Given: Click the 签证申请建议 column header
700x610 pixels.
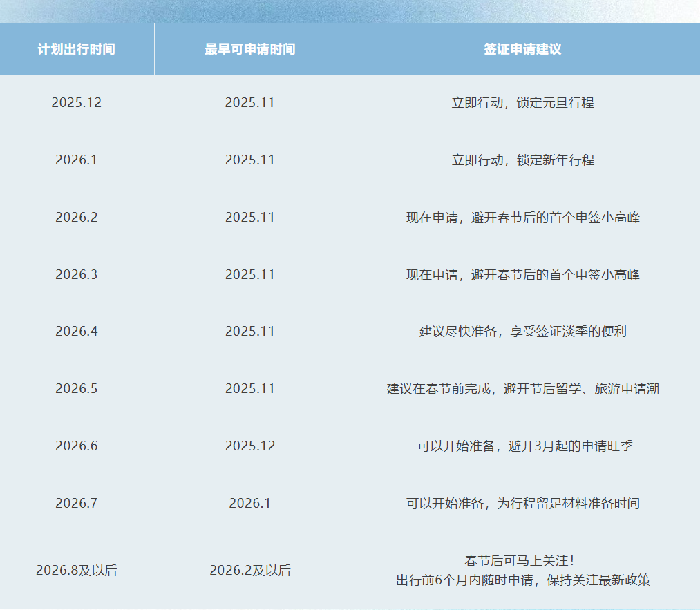Looking at the screenshot, I should 522,50.
